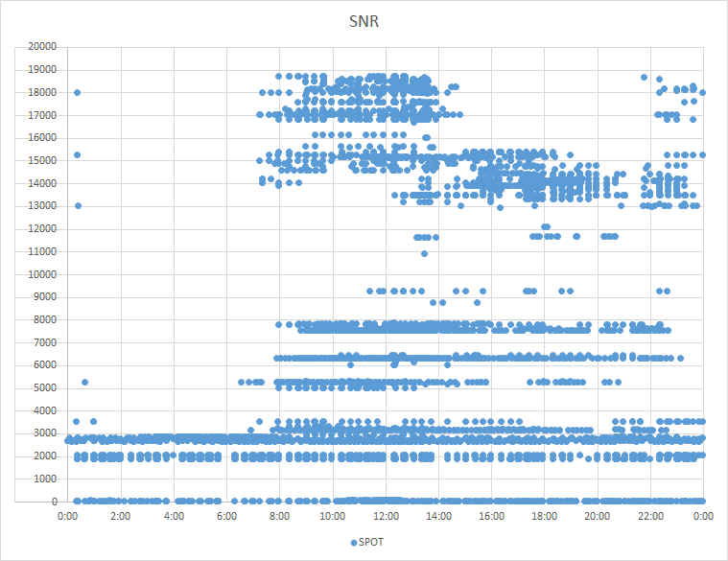Click the 6:00 time axis label

pos(226,516)
